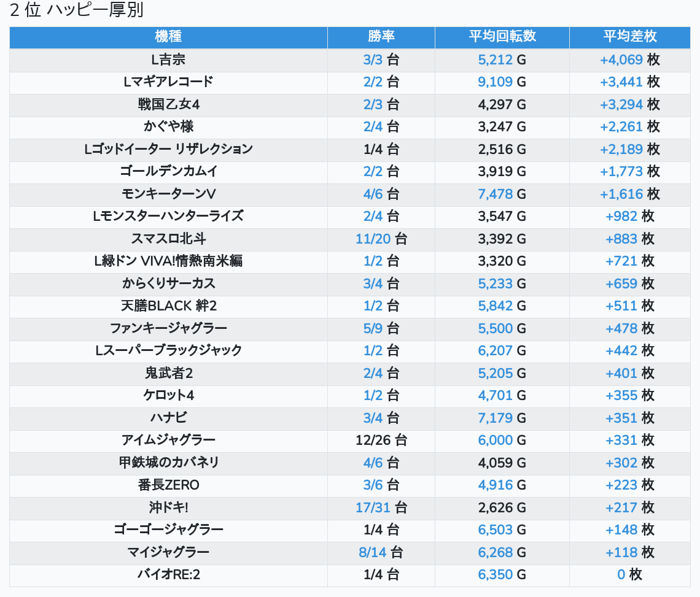Screen dimensions: 700x597
Task: Select the 戦国乙女4 machine name
Action: coord(168,104)
